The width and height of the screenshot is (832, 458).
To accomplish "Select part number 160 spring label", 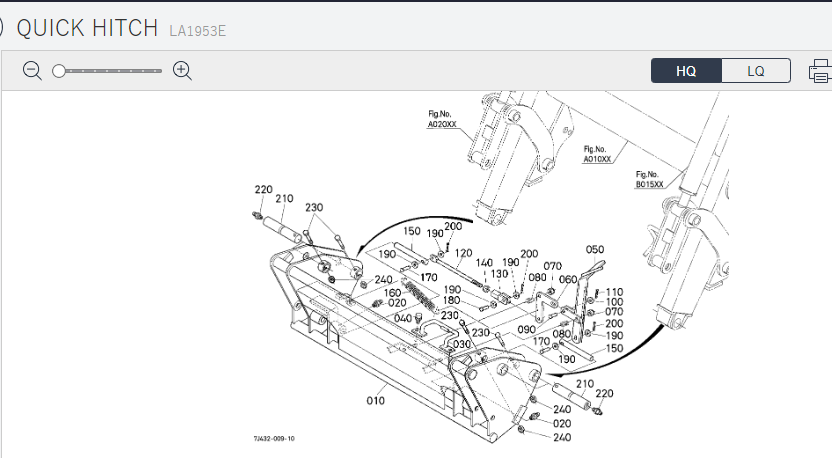I will [392, 293].
